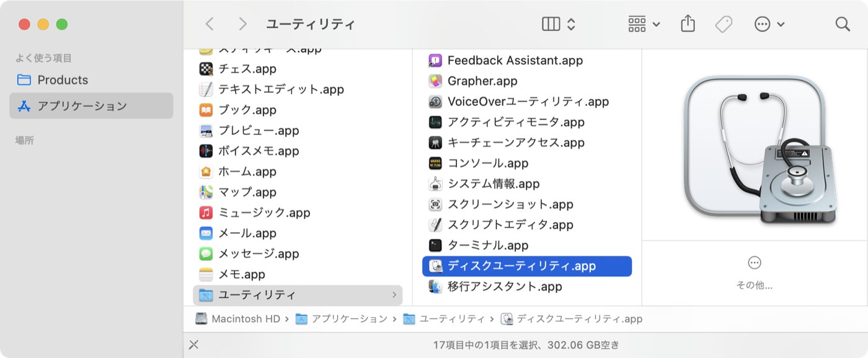Viewport: 868px width, 358px height.
Task: Click the ディスクユーティリティ.app list icon
Action: (435, 266)
